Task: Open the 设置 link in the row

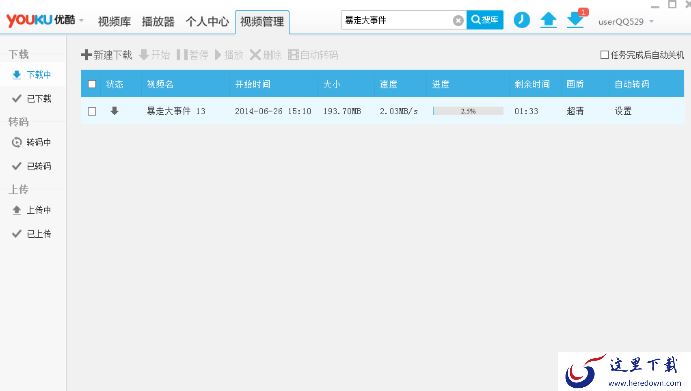Action: pyautogui.click(x=623, y=111)
